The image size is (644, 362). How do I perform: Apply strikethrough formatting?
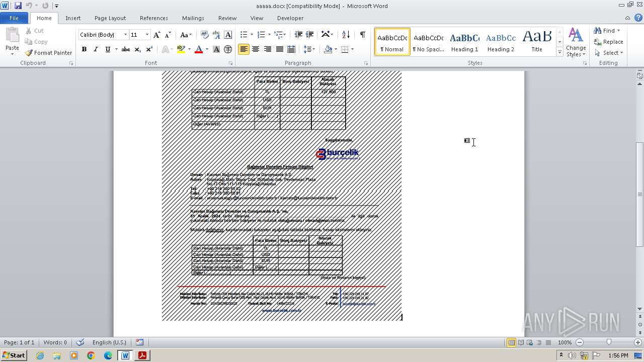(x=126, y=49)
